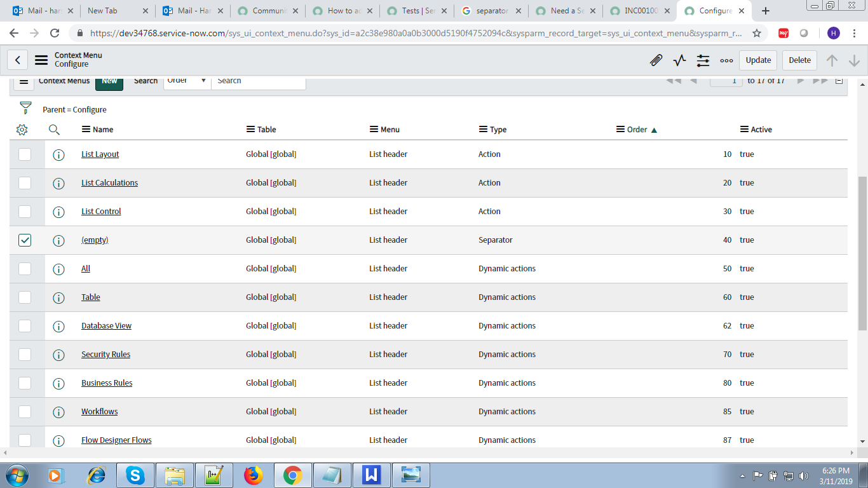The image size is (868, 488).
Task: Open the Type column header menu
Action: (482, 129)
